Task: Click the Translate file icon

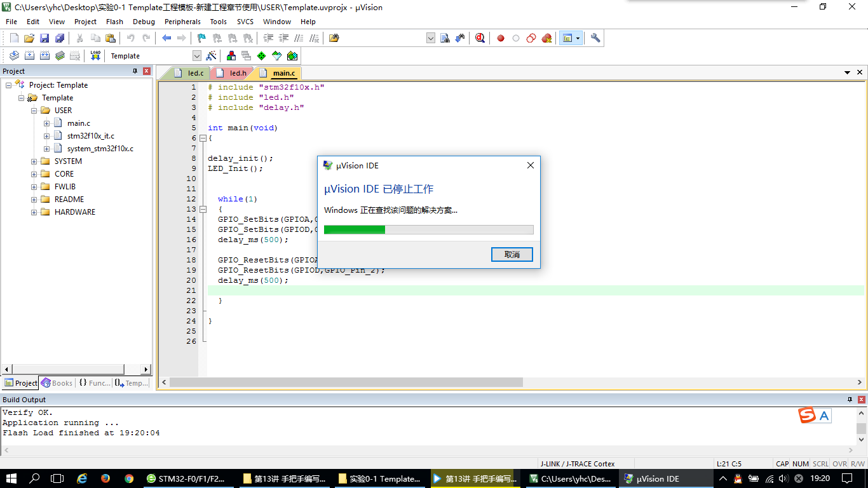Action: pos(14,56)
